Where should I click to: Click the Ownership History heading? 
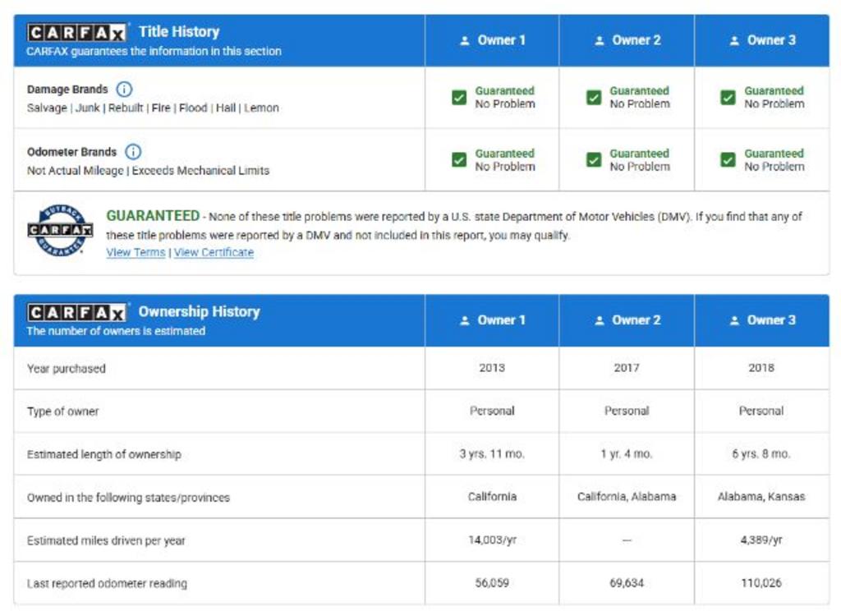pos(199,311)
